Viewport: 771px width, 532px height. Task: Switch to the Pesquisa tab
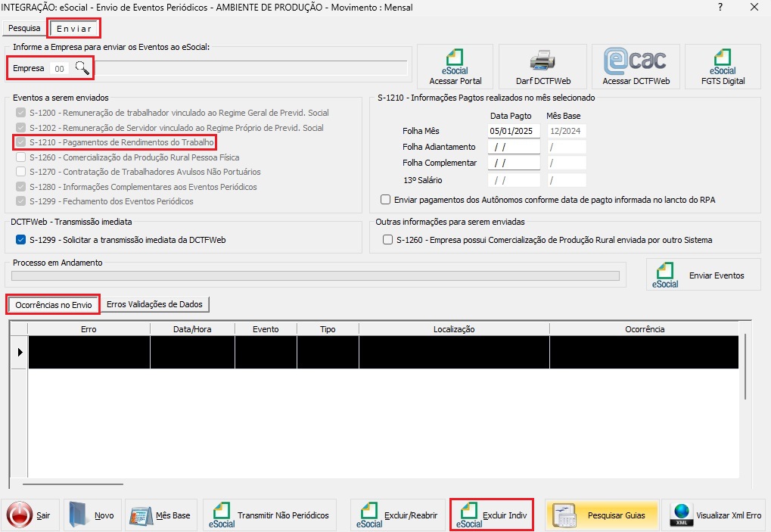pyautogui.click(x=24, y=28)
